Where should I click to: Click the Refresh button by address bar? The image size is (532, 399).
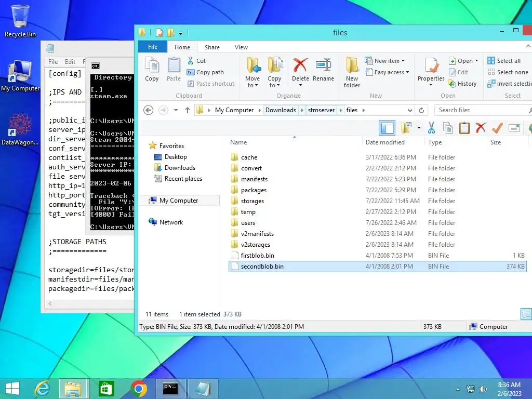point(421,110)
